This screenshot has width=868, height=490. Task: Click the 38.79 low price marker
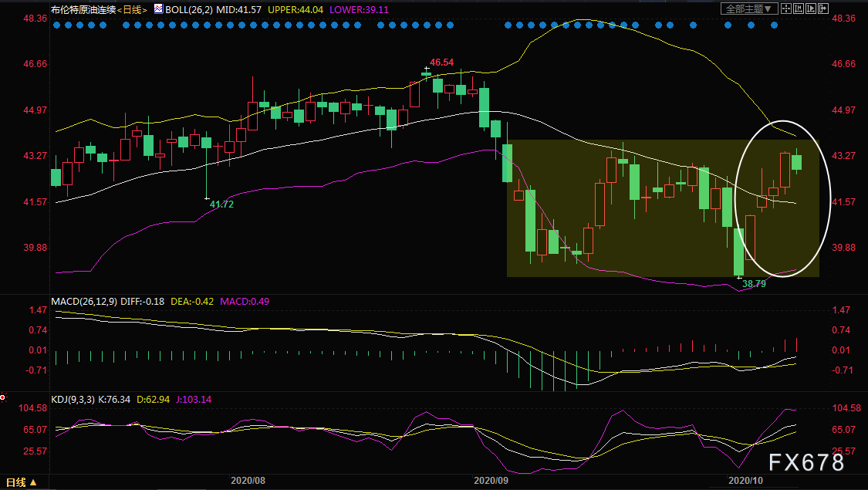(753, 284)
